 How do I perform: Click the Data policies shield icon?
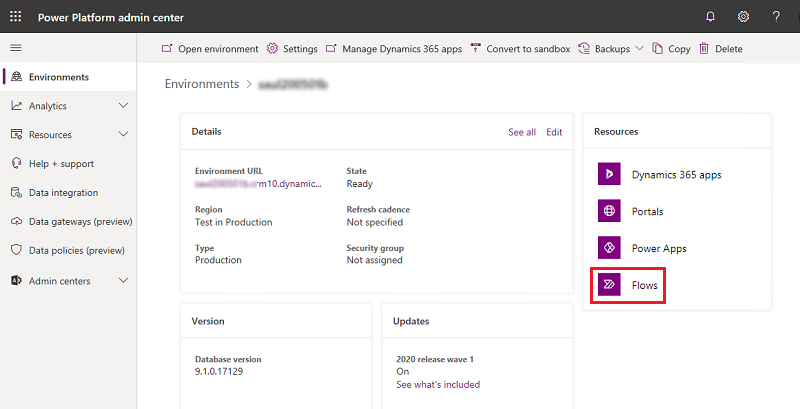(x=17, y=250)
